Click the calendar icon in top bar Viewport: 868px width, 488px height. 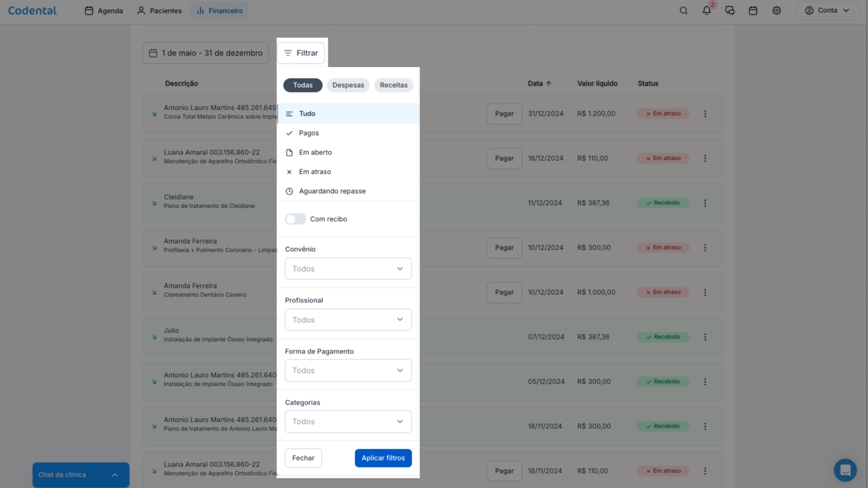[x=753, y=11]
